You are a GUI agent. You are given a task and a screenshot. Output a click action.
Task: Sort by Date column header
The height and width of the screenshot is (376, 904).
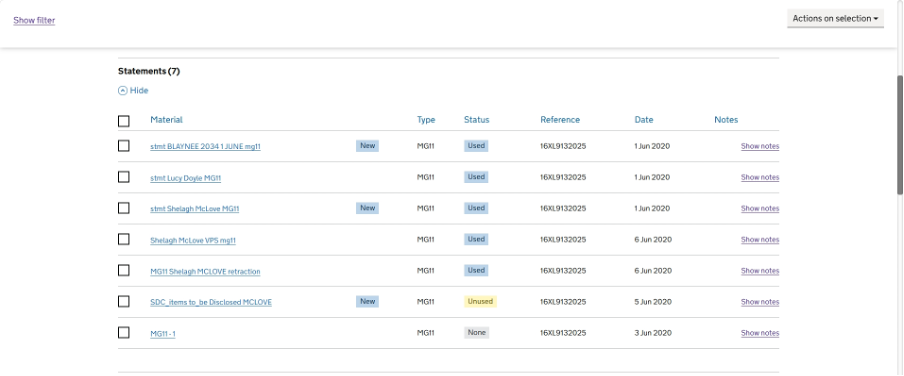[644, 120]
